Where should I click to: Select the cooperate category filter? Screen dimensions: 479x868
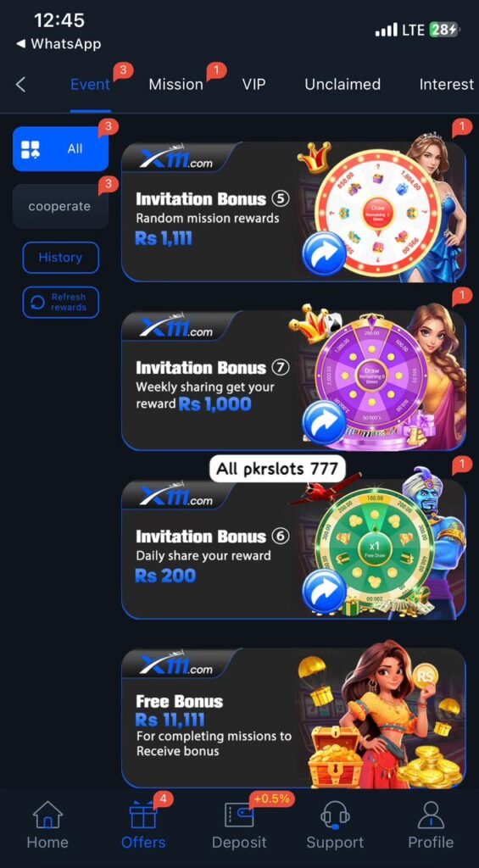tap(60, 207)
